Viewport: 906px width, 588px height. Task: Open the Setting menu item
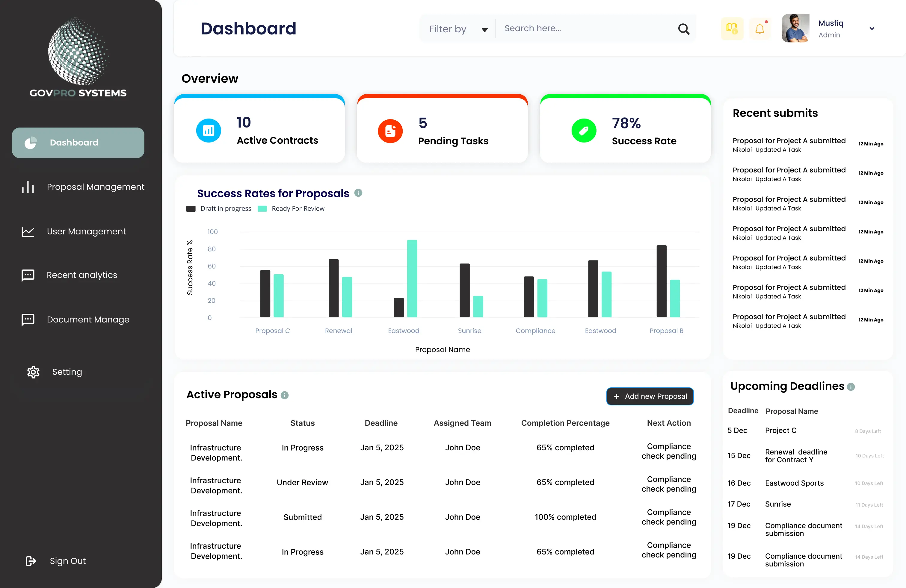point(55,372)
